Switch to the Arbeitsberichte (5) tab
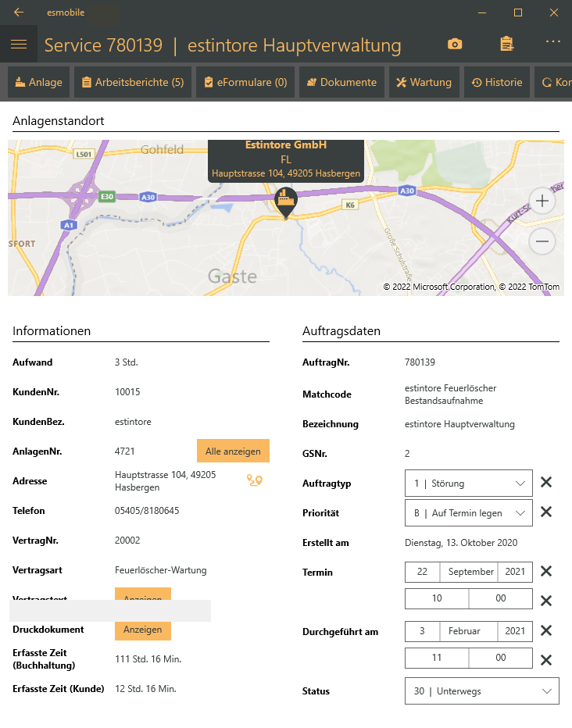Image resolution: width=572 pixels, height=728 pixels. point(133,82)
